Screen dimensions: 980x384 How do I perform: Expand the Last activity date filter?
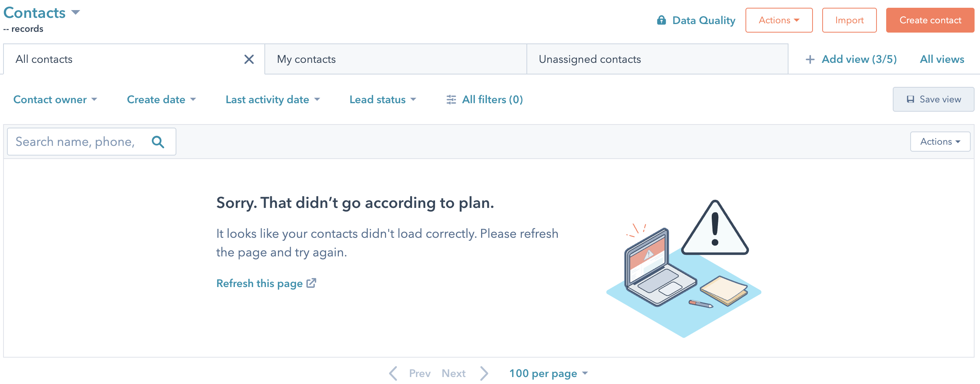coord(273,100)
